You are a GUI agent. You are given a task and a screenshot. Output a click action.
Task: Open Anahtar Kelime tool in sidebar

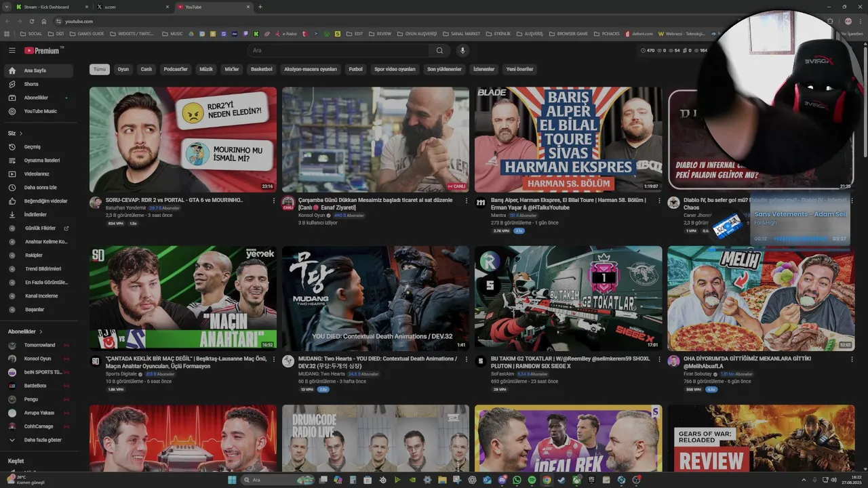click(x=39, y=241)
